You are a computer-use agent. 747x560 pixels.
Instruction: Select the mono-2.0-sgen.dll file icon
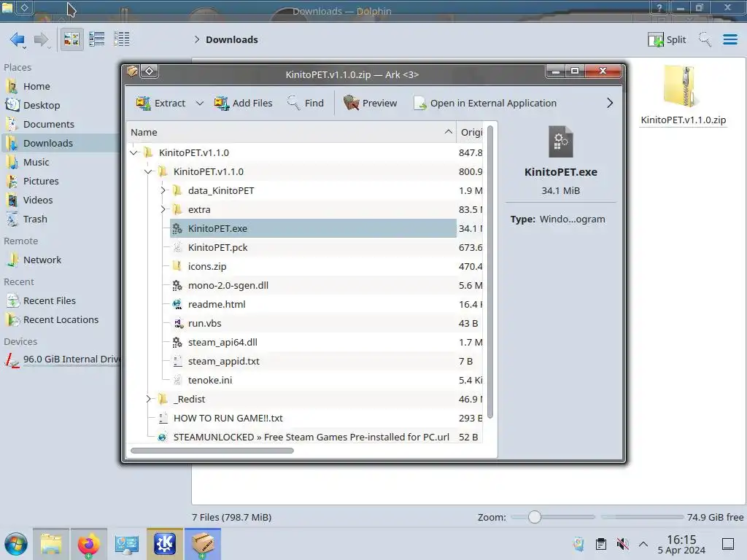177,285
